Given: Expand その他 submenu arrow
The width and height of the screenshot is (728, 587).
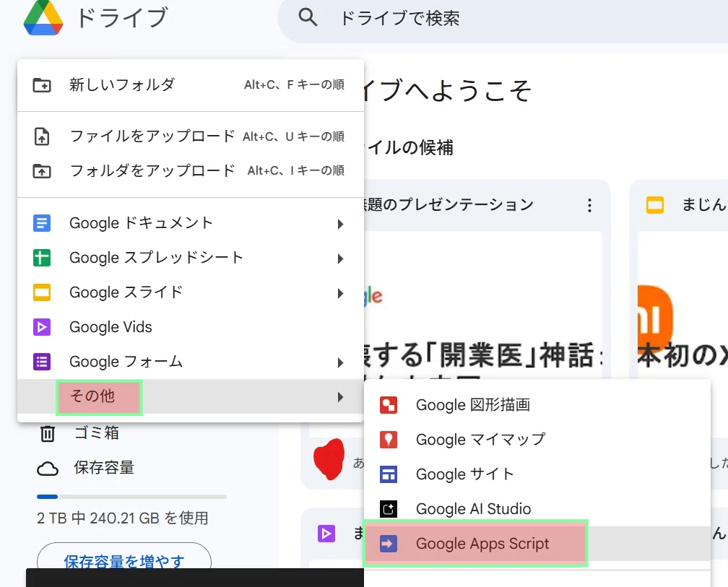Looking at the screenshot, I should (340, 397).
